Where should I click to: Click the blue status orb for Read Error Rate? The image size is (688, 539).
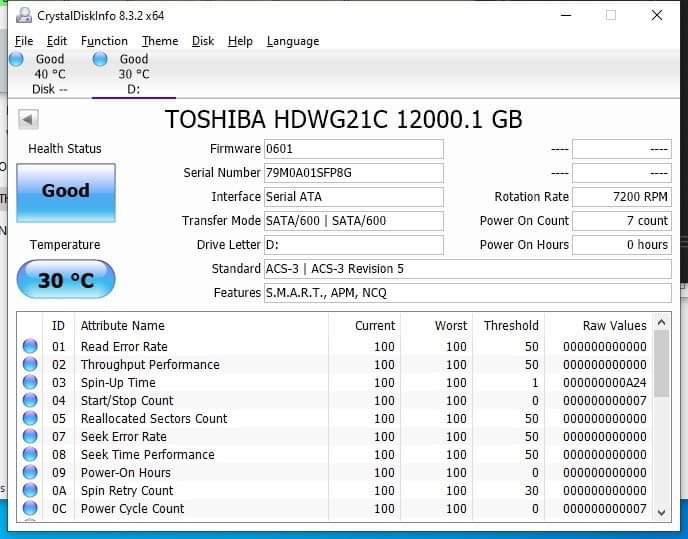click(x=30, y=347)
